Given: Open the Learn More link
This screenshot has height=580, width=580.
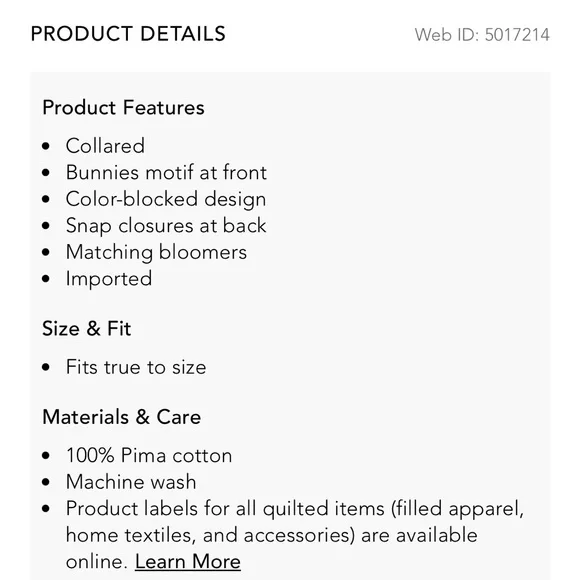Looking at the screenshot, I should (188, 562).
